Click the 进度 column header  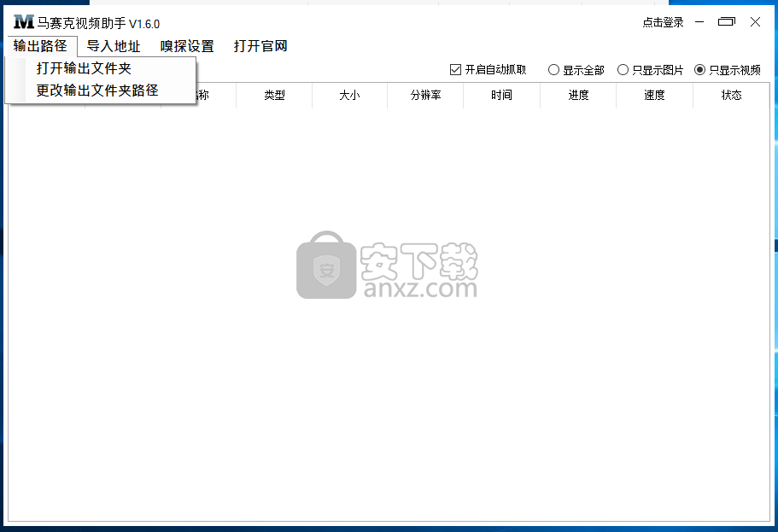pos(578,96)
